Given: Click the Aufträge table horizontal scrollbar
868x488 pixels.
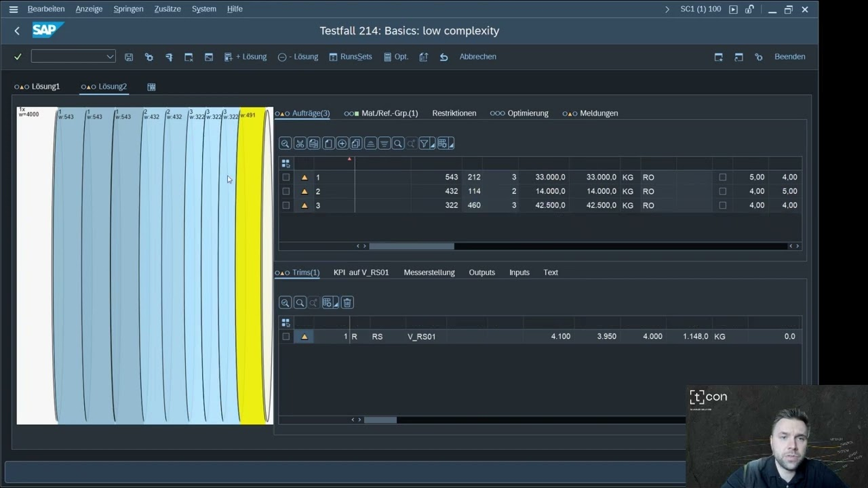Looking at the screenshot, I should [411, 246].
